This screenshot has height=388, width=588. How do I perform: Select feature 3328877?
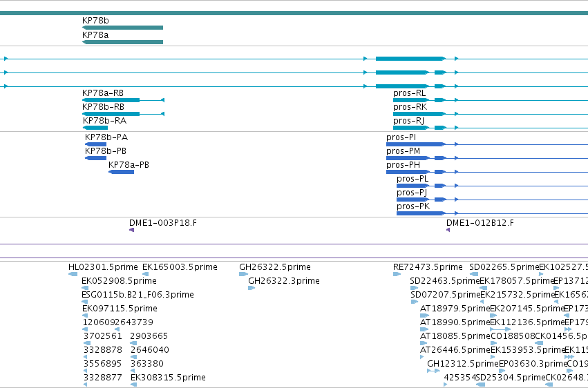[85, 385]
